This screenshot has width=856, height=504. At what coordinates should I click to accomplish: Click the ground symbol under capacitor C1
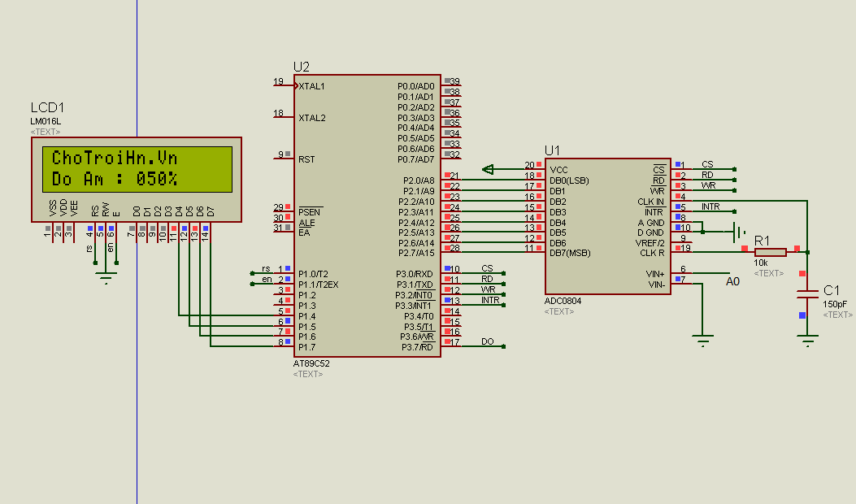coord(807,342)
